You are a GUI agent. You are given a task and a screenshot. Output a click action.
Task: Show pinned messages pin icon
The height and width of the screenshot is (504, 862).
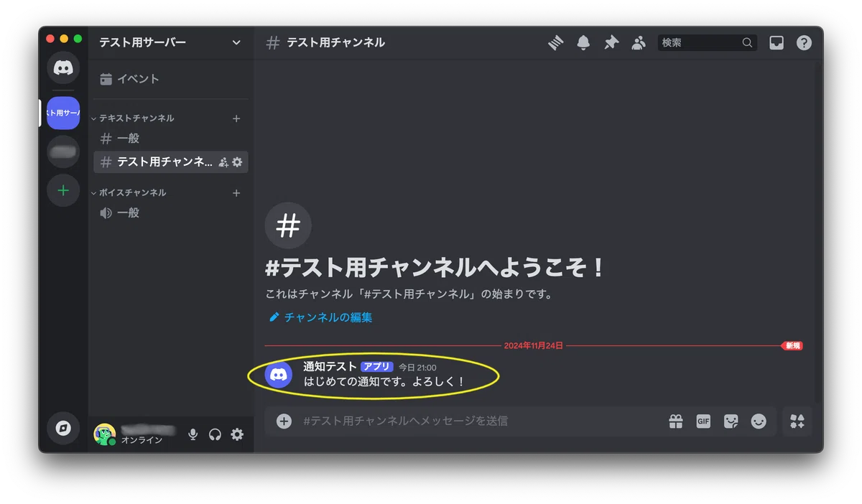[611, 43]
